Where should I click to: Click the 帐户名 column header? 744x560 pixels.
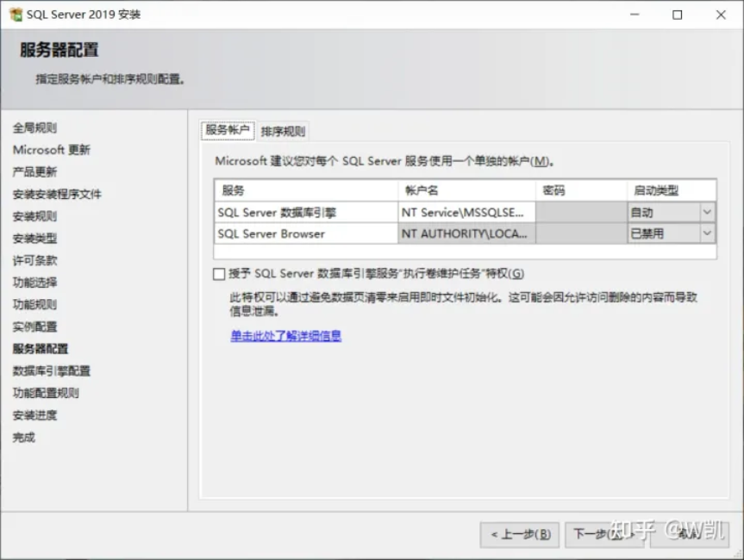click(467, 190)
